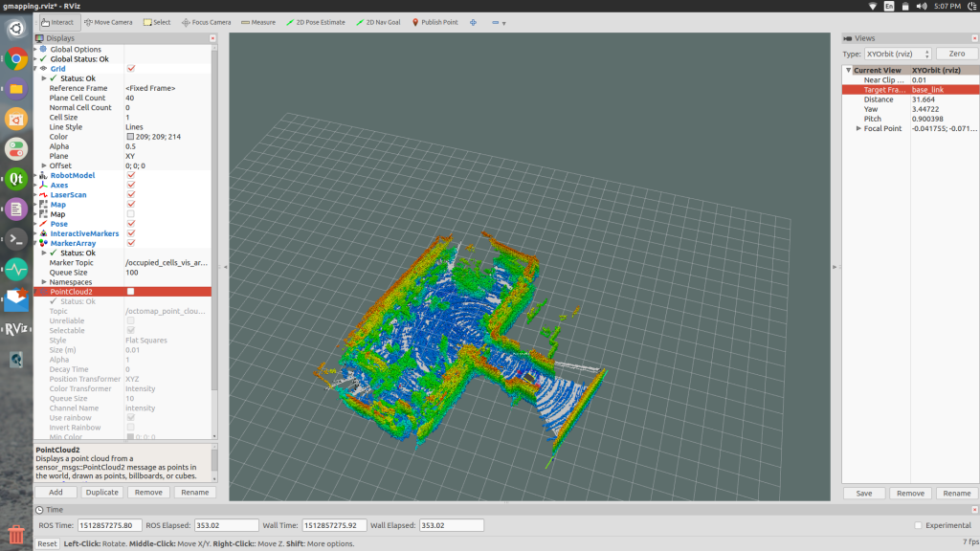Toggle the InteractiveMarkers checkbox
This screenshot has height=551, width=980.
coord(130,233)
